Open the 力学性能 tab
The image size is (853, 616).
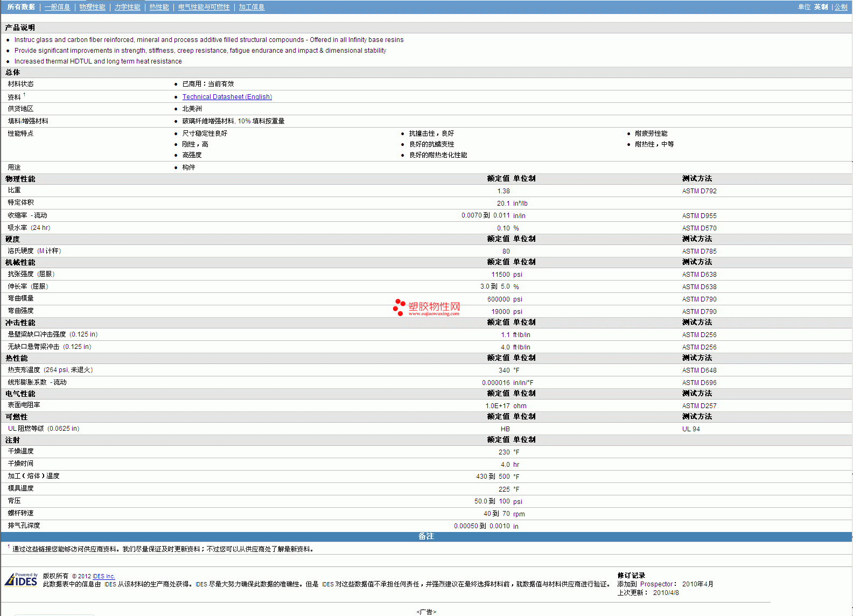click(127, 7)
